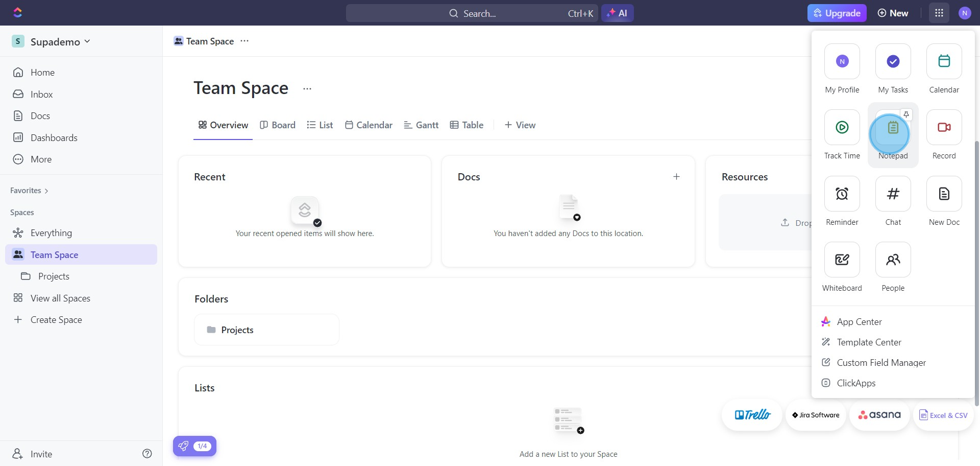Add a doc with the Docs plus icon
Image resolution: width=980 pixels, height=466 pixels.
(x=676, y=177)
